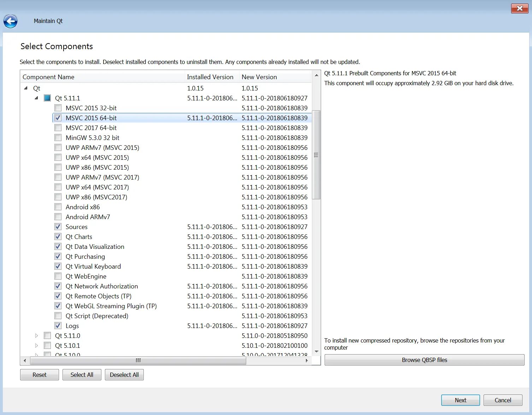Click the New Version column header
The height and width of the screenshot is (415, 532).
pos(275,77)
